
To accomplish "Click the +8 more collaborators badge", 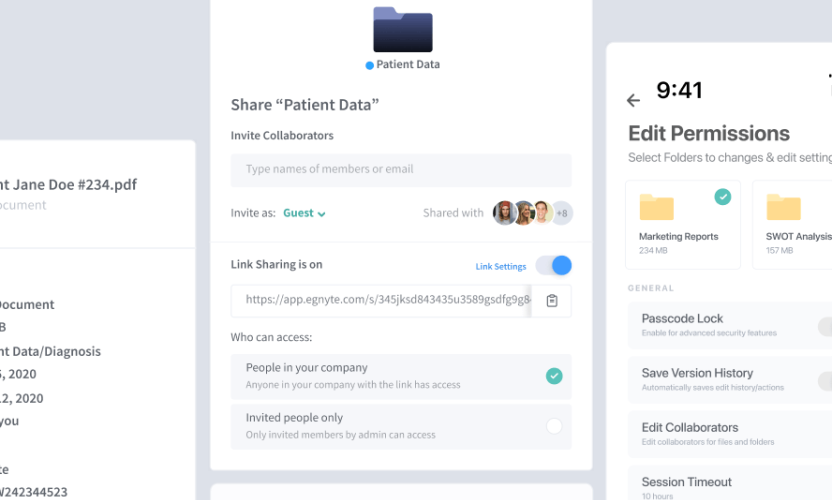I will tap(562, 213).
